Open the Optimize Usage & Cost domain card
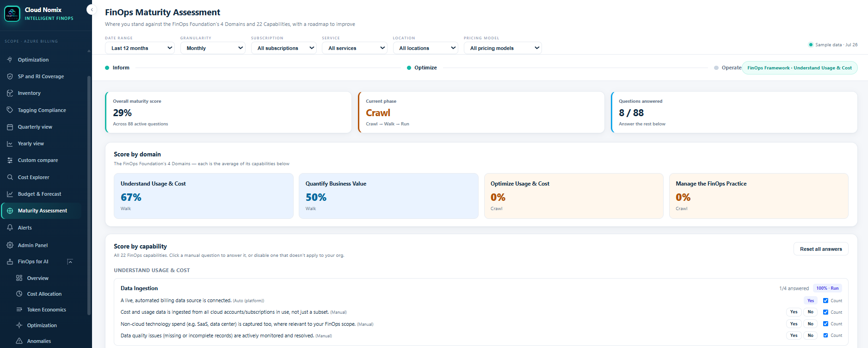Image resolution: width=868 pixels, height=348 pixels. click(573, 196)
